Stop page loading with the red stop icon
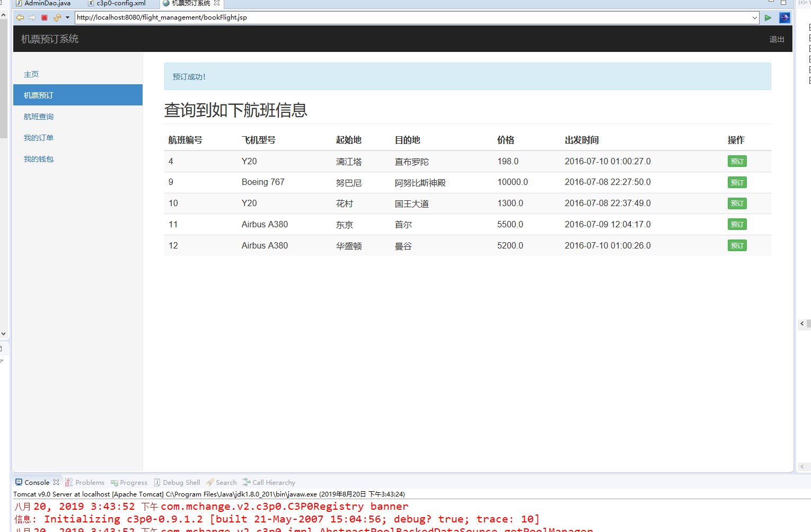The width and height of the screenshot is (811, 532). [44, 17]
